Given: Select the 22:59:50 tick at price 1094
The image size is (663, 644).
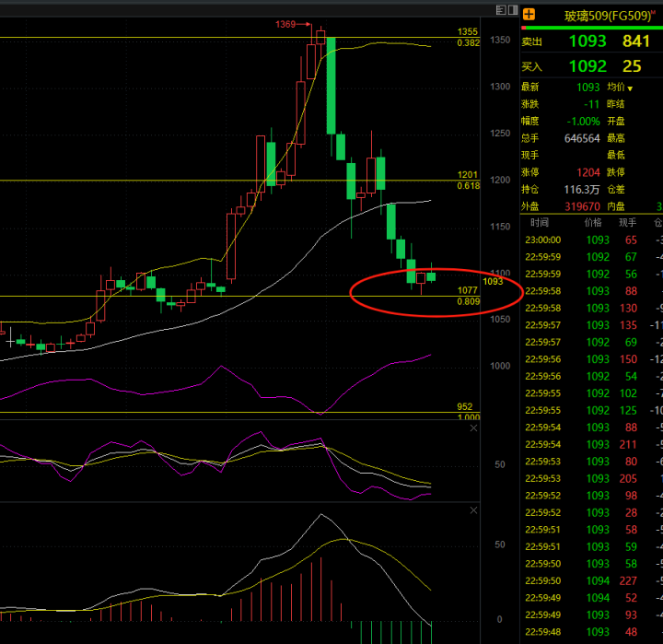Looking at the screenshot, I should [x=591, y=581].
